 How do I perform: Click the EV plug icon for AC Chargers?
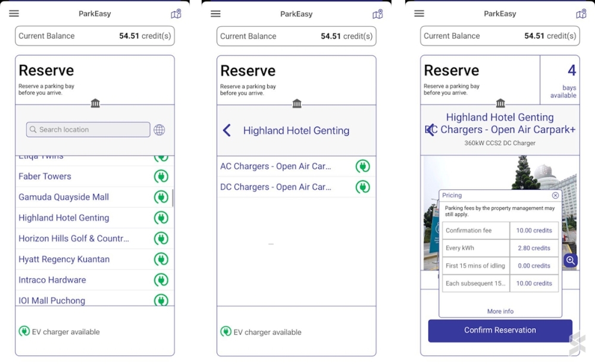click(x=363, y=167)
